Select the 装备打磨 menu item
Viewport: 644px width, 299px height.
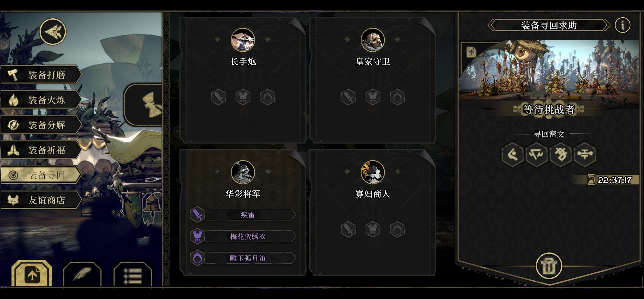[x=41, y=74]
